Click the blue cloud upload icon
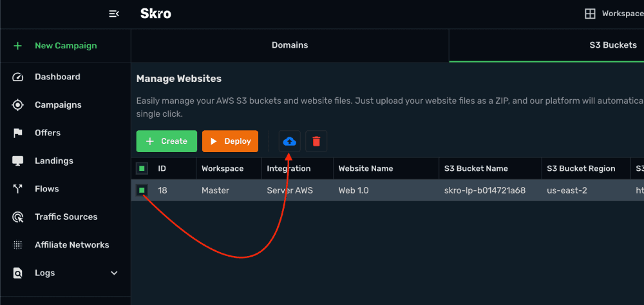644x305 pixels. 290,141
